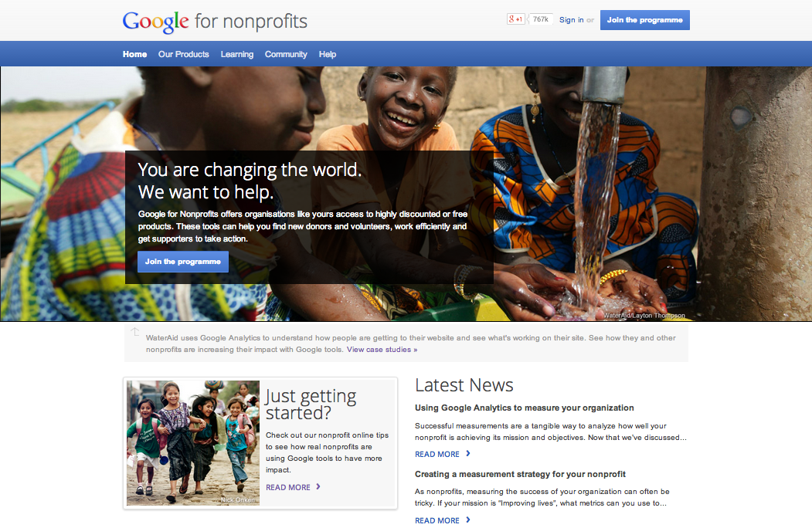
Task: Click the Google for nonprofits logo
Action: pyautogui.click(x=215, y=22)
